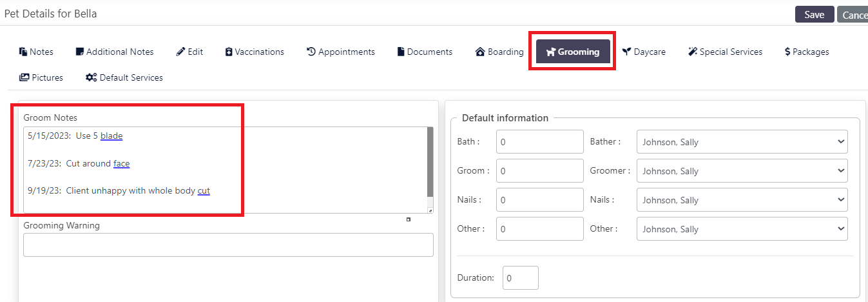Open the Pictures tab

coord(41,77)
